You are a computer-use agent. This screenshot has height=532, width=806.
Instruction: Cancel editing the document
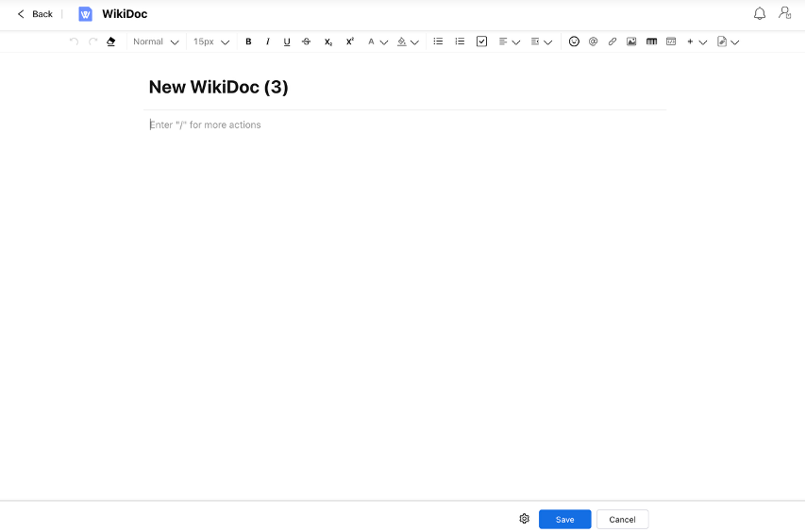[622, 520]
